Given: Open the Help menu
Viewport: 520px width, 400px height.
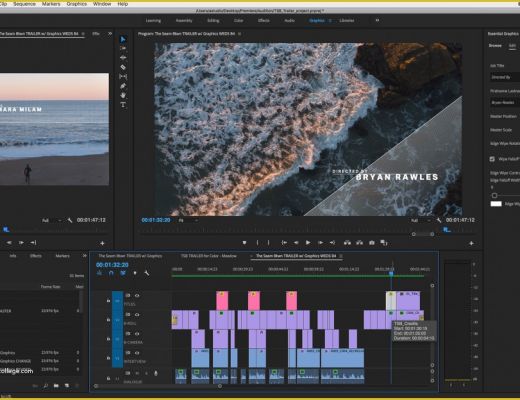Looking at the screenshot, I should click(x=123, y=4).
